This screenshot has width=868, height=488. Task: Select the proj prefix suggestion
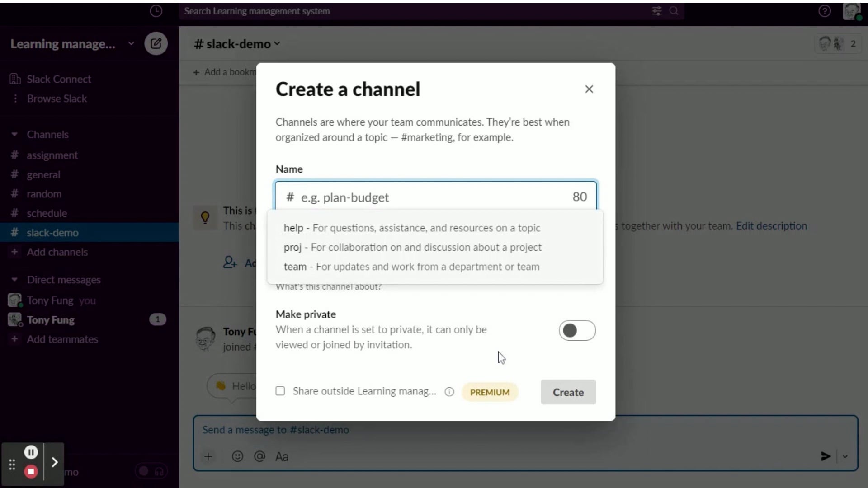click(x=435, y=247)
